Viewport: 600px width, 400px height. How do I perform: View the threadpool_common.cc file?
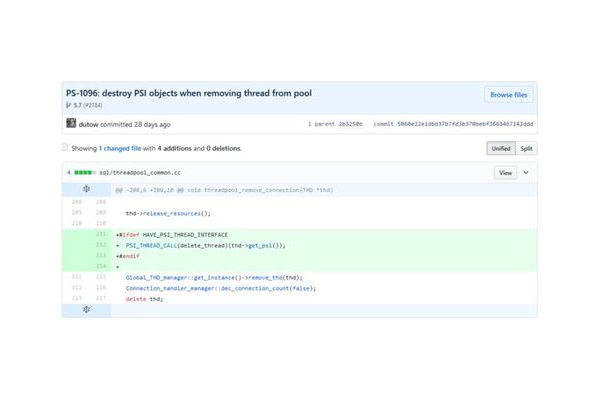(x=505, y=172)
